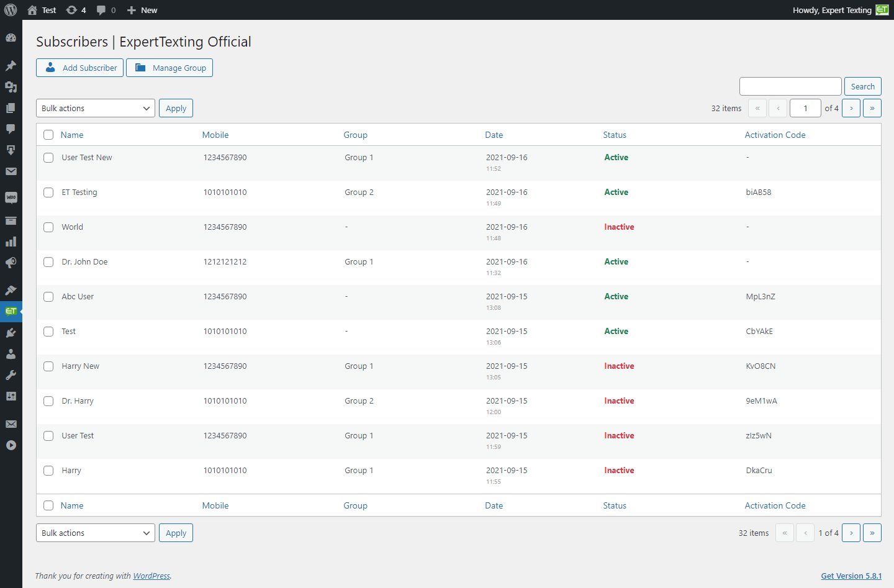Screen dimensions: 894x588
Task: Check the Harry New row checkbox
Action: pyautogui.click(x=48, y=366)
